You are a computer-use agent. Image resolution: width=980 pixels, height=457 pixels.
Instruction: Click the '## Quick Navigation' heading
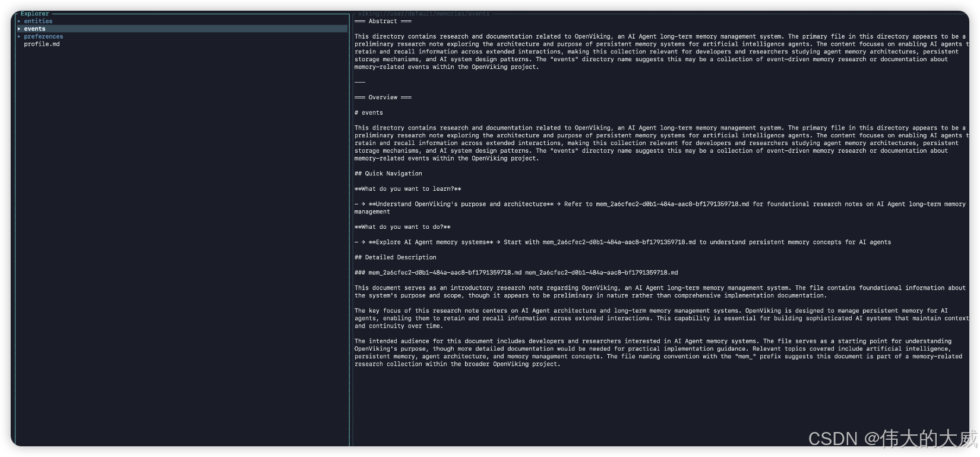click(x=388, y=174)
